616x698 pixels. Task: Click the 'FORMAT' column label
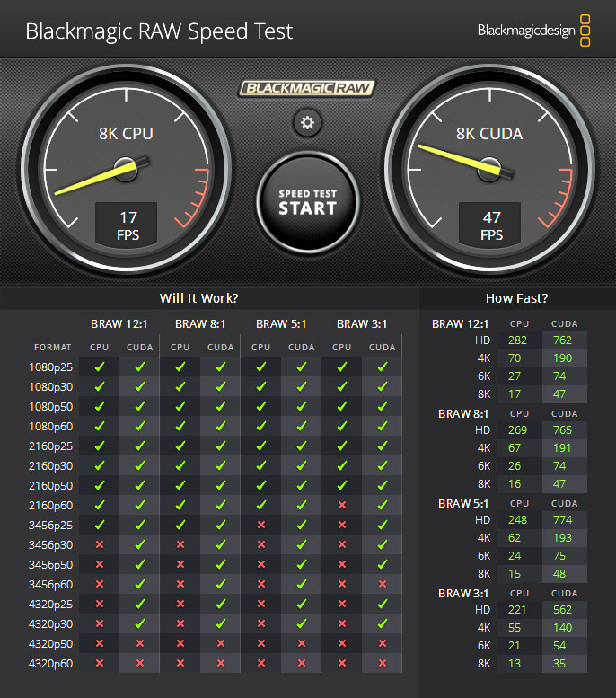(x=52, y=348)
